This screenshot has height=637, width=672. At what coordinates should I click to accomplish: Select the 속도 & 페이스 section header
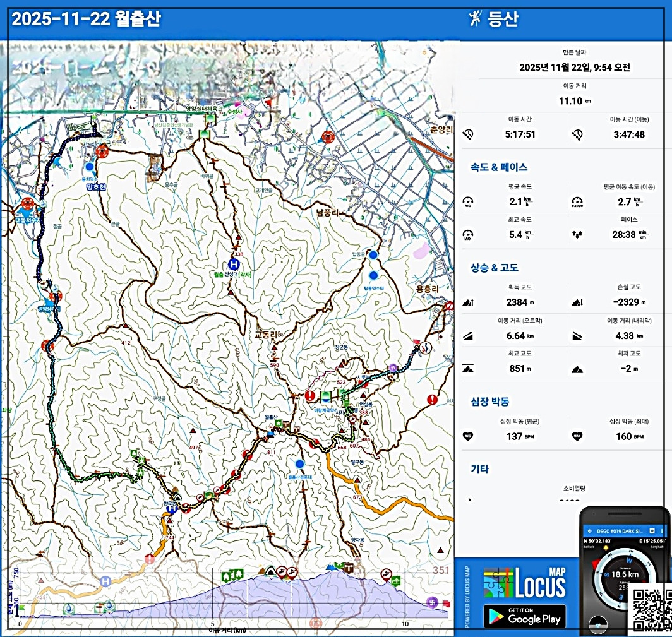[x=498, y=167]
